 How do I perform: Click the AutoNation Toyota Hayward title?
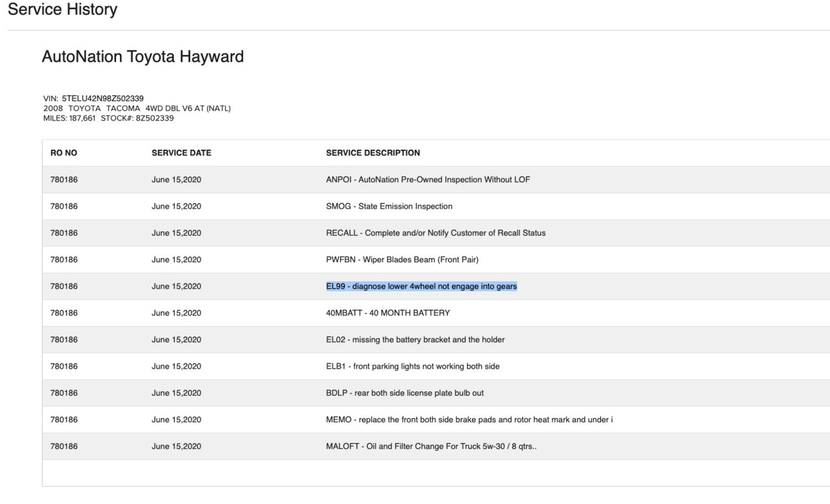click(x=143, y=56)
